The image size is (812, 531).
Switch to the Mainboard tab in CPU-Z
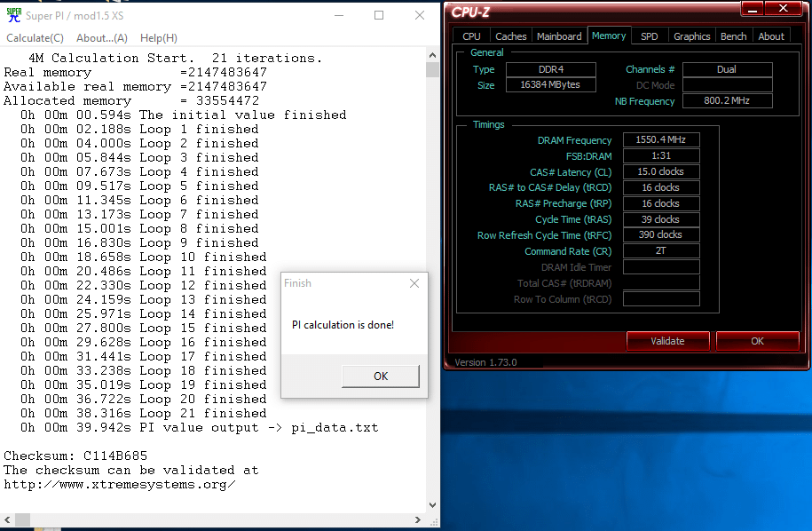tap(559, 36)
